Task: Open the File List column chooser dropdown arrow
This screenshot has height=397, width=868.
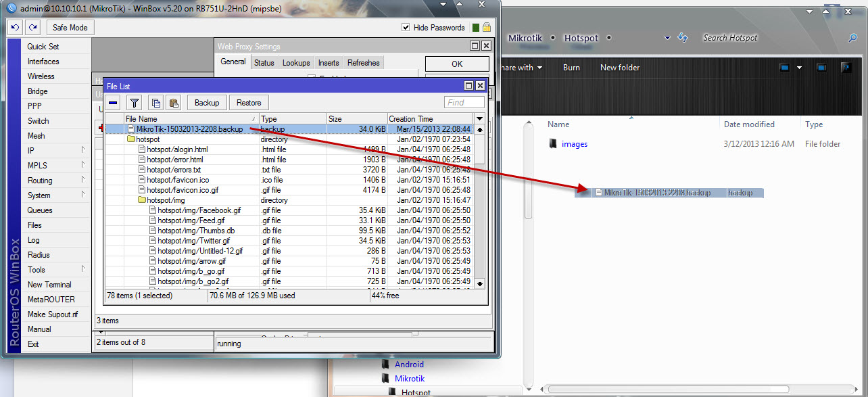Action: coord(480,118)
